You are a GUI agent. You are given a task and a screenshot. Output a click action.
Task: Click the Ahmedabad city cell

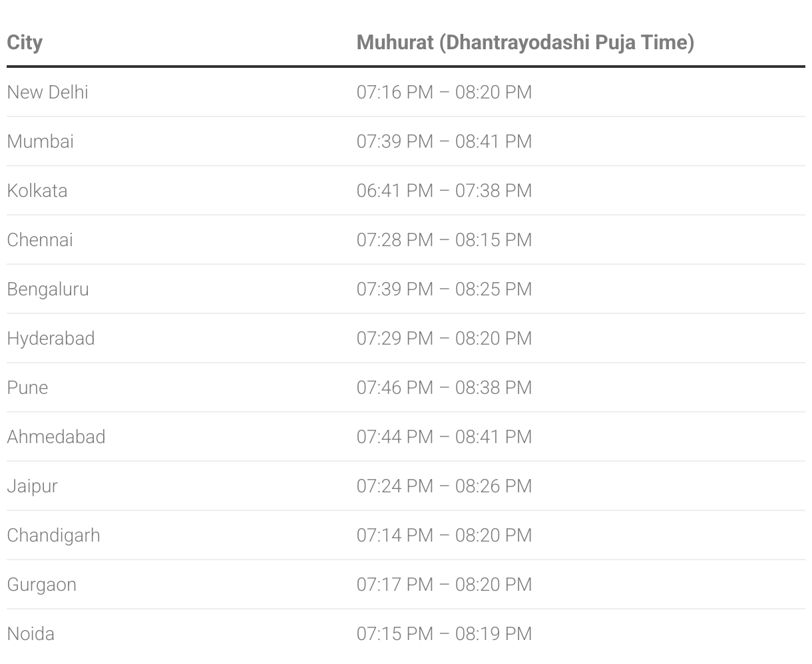tap(56, 436)
